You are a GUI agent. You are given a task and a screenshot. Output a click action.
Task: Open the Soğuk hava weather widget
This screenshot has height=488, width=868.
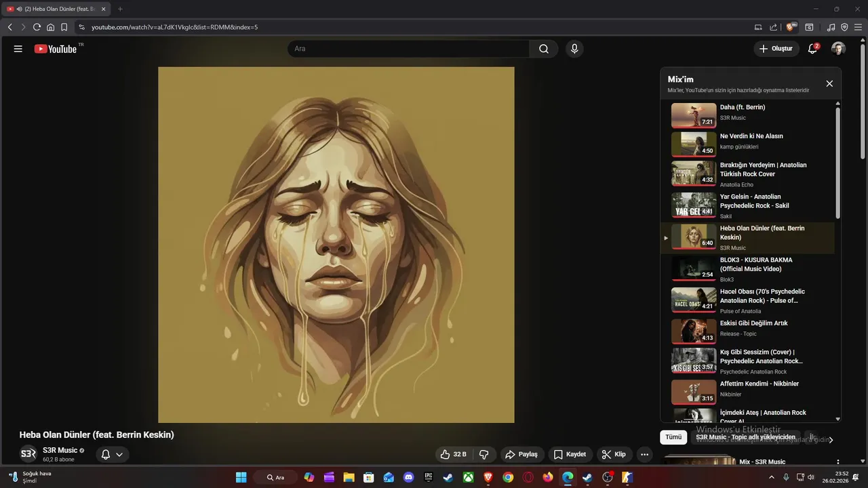click(x=30, y=477)
